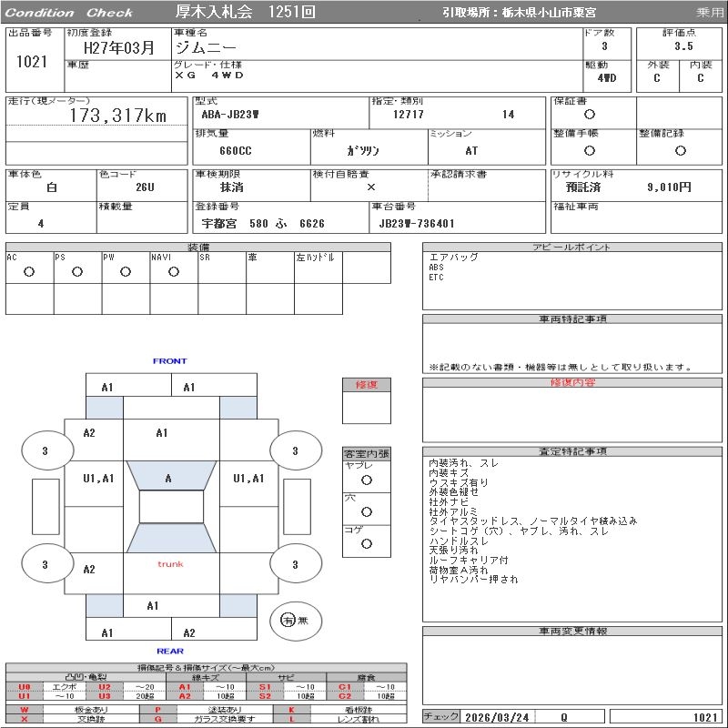
Task: Click the red P code for 塗装あり
Action: pyautogui.click(x=157, y=710)
